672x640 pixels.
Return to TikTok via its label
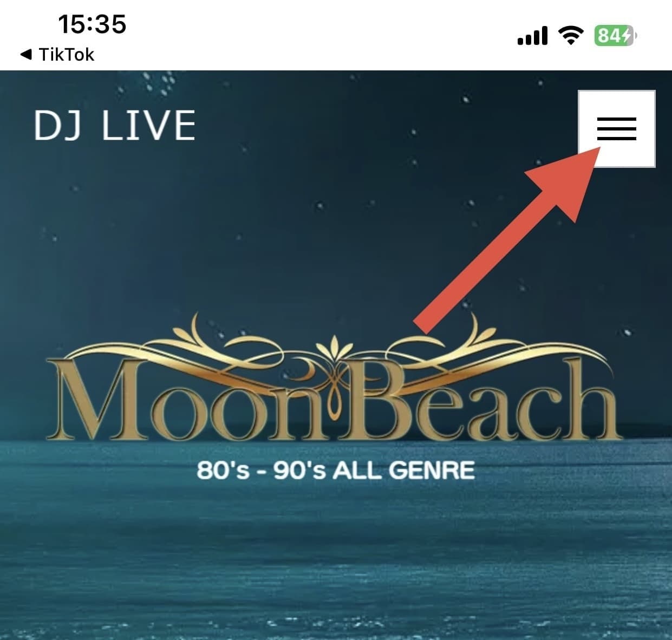pyautogui.click(x=67, y=54)
